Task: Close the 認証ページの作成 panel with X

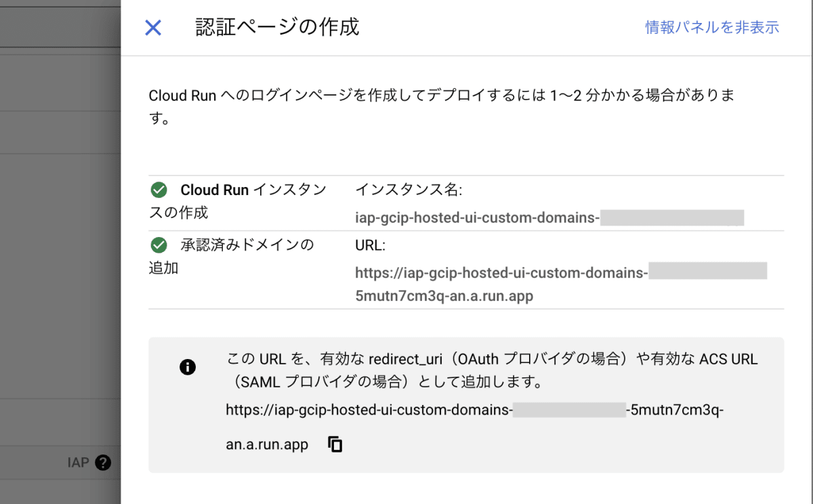Action: pos(153,28)
